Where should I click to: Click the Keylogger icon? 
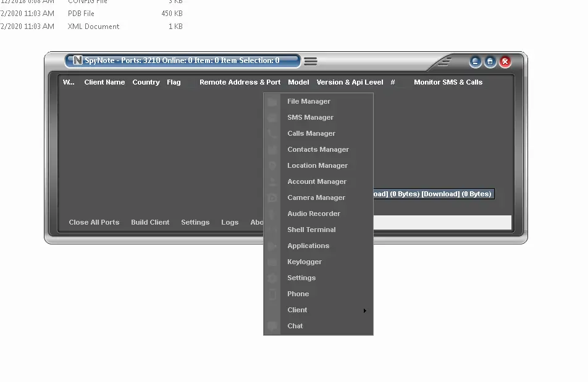pos(272,262)
